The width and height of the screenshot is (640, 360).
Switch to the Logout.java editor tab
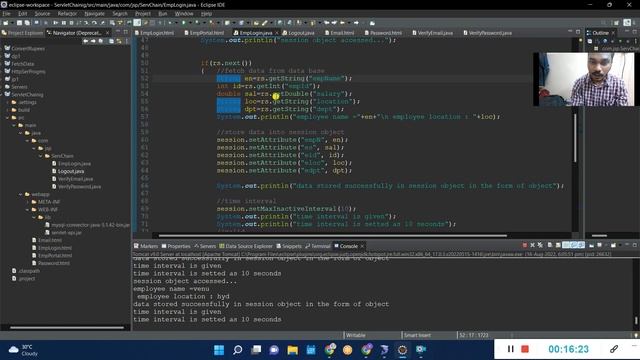[x=298, y=33]
